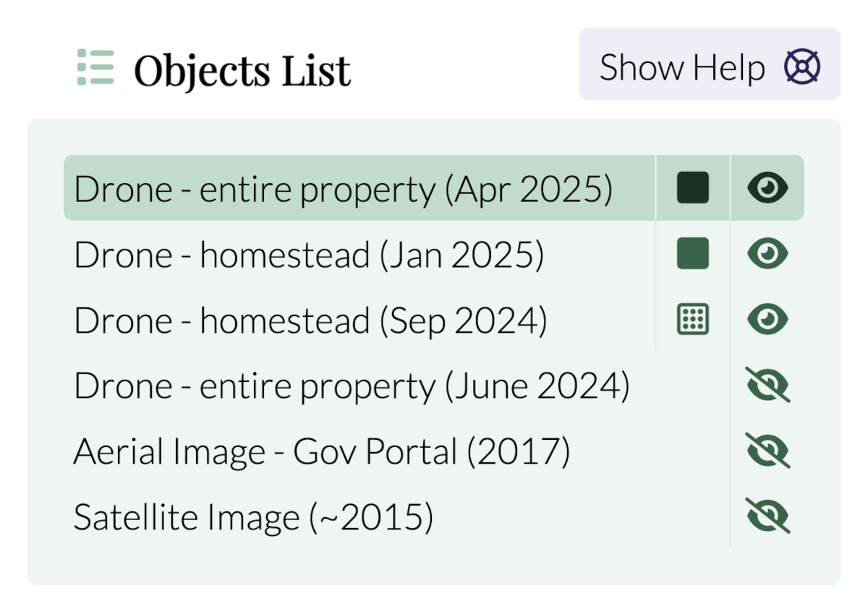The height and width of the screenshot is (604, 868).
Task: Click the Objects List title text
Action: 242,70
